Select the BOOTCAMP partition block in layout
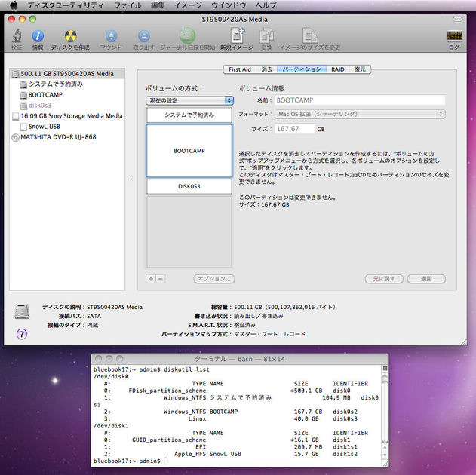The image size is (476, 475). coord(189,151)
